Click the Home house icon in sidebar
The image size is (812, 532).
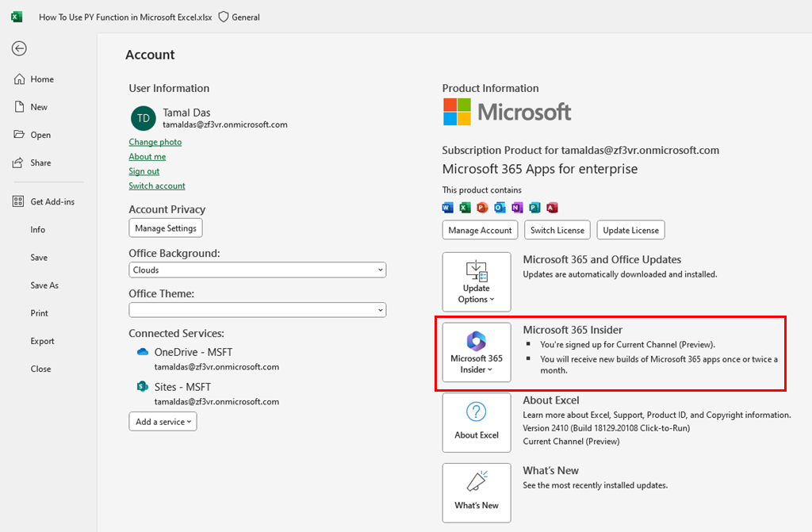tap(19, 79)
